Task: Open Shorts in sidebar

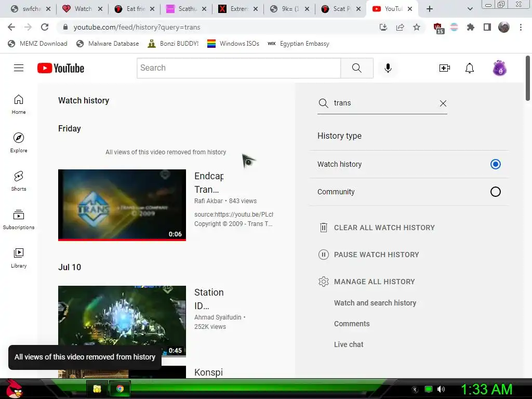Action: tap(19, 181)
